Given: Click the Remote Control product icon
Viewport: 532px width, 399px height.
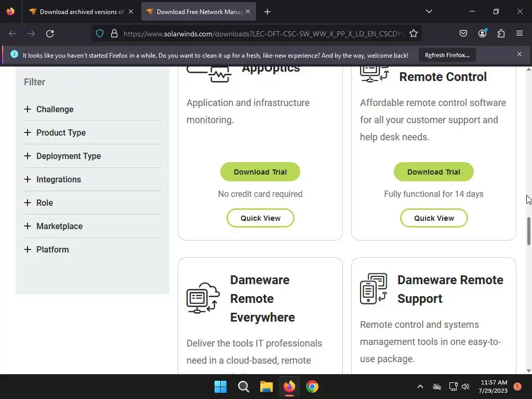Looking at the screenshot, I should point(374,74).
